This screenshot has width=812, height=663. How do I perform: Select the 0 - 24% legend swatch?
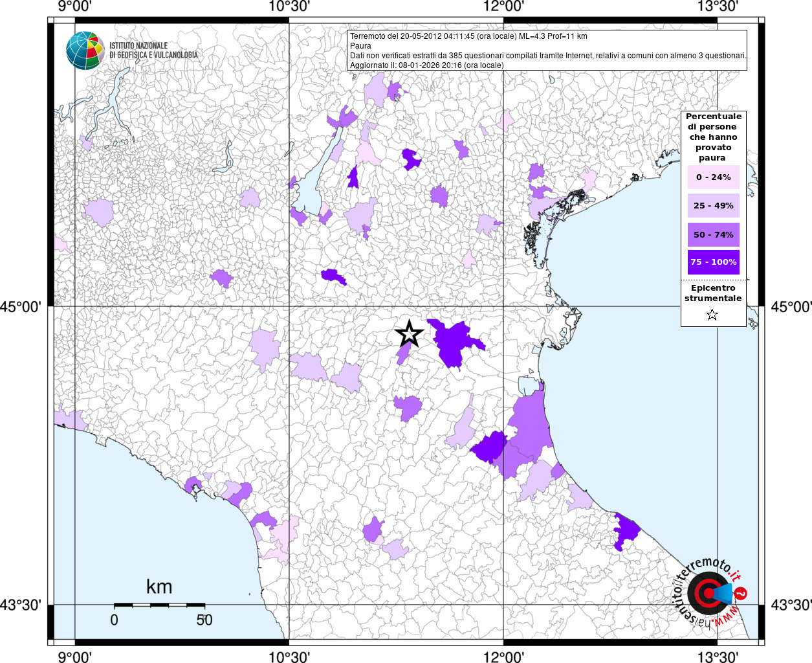pos(713,177)
